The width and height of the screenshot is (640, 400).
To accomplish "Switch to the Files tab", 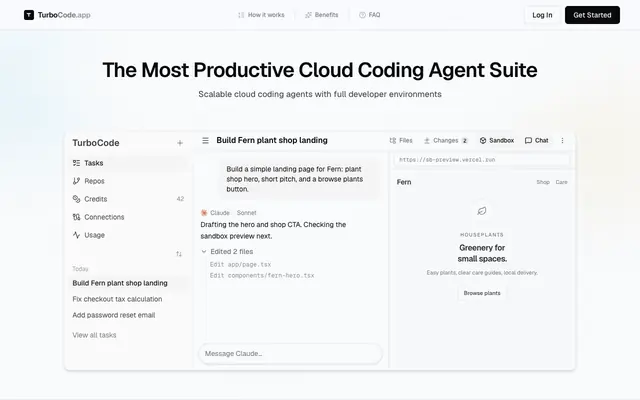I will 401,140.
